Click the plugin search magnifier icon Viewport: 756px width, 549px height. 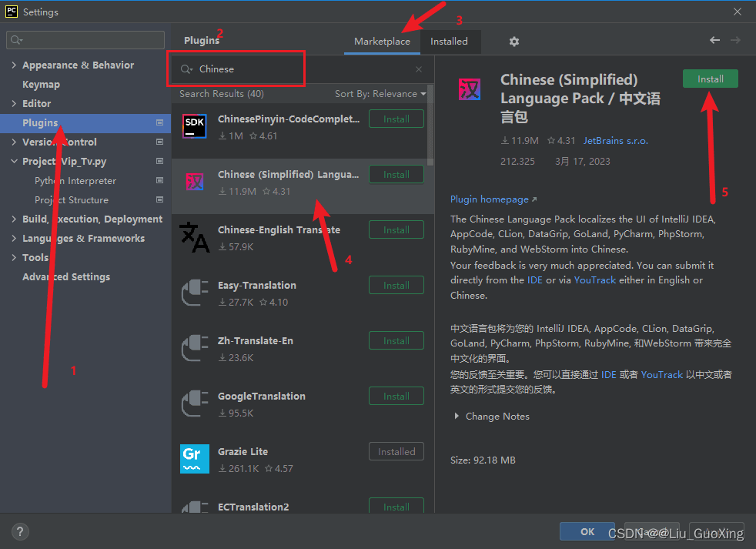click(x=186, y=69)
